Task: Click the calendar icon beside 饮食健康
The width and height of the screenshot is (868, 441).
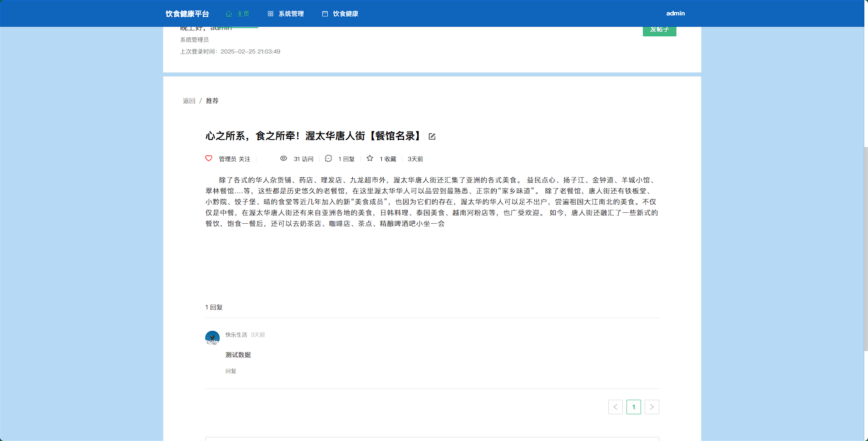Action: pos(325,14)
